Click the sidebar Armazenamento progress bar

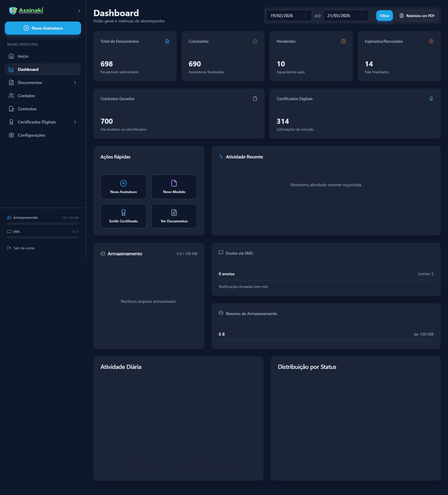(43, 224)
